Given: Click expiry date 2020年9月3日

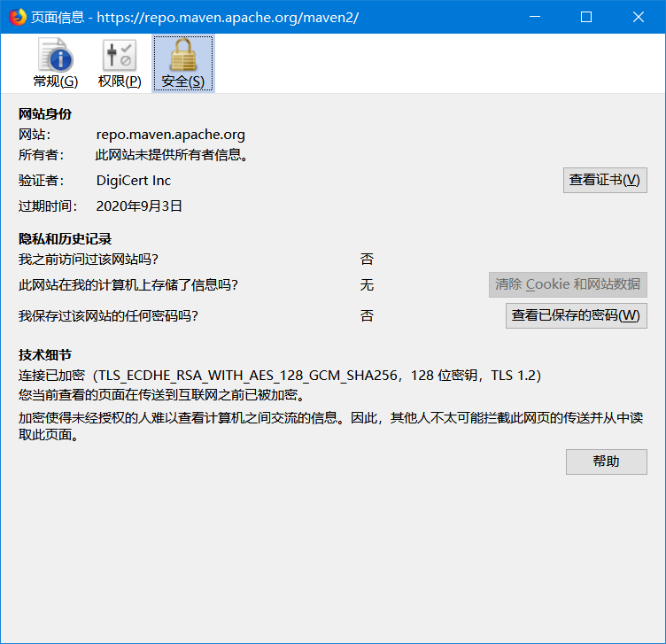Looking at the screenshot, I should [x=139, y=206].
